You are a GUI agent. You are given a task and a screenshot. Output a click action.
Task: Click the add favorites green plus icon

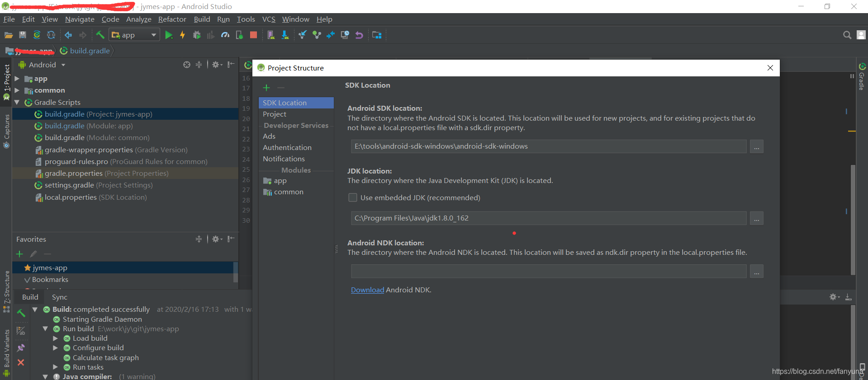point(19,254)
